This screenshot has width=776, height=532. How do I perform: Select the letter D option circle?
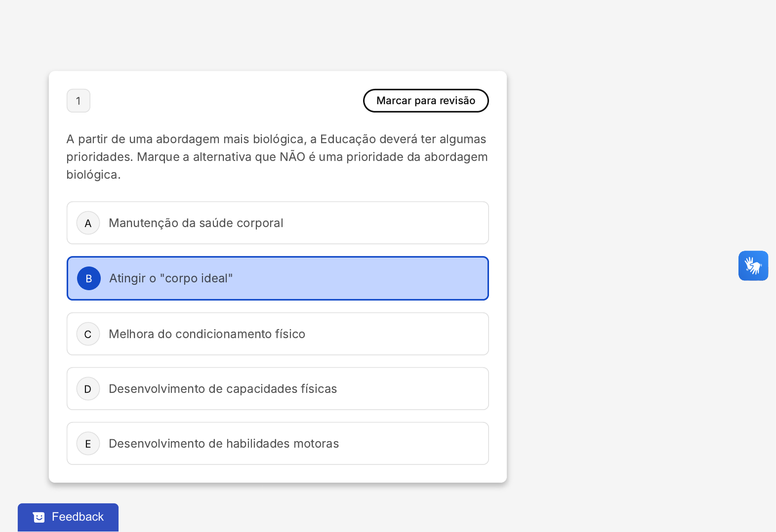[x=88, y=389]
